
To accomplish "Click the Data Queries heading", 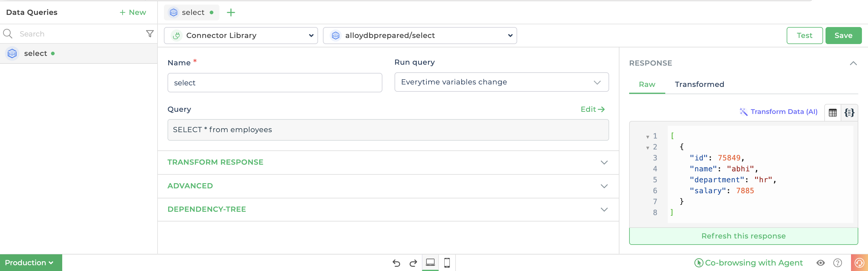I will point(32,12).
